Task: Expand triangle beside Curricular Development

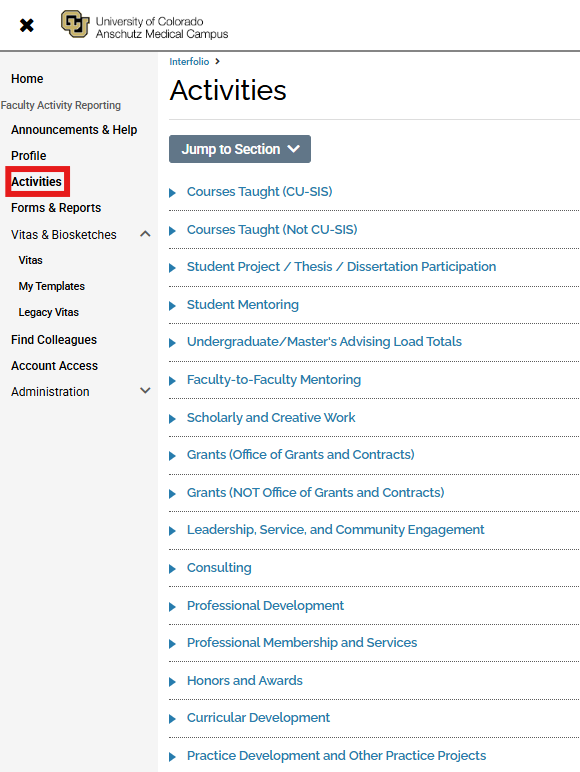Action: [172, 719]
